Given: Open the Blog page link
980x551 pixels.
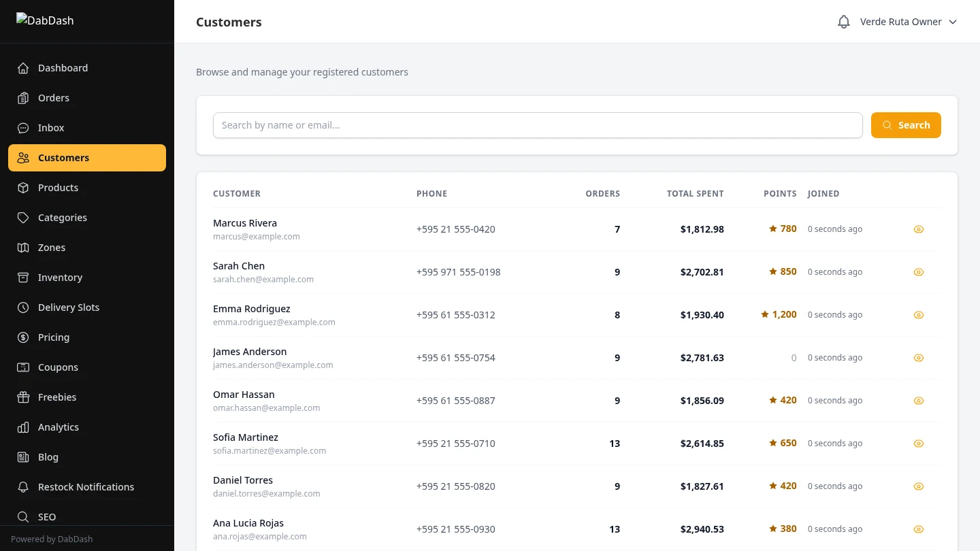Looking at the screenshot, I should [x=48, y=457].
